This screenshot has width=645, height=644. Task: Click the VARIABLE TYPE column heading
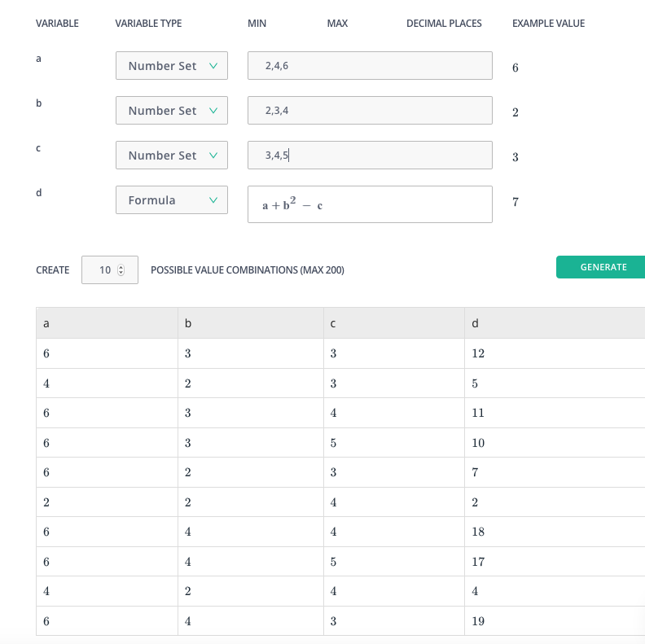(x=148, y=24)
